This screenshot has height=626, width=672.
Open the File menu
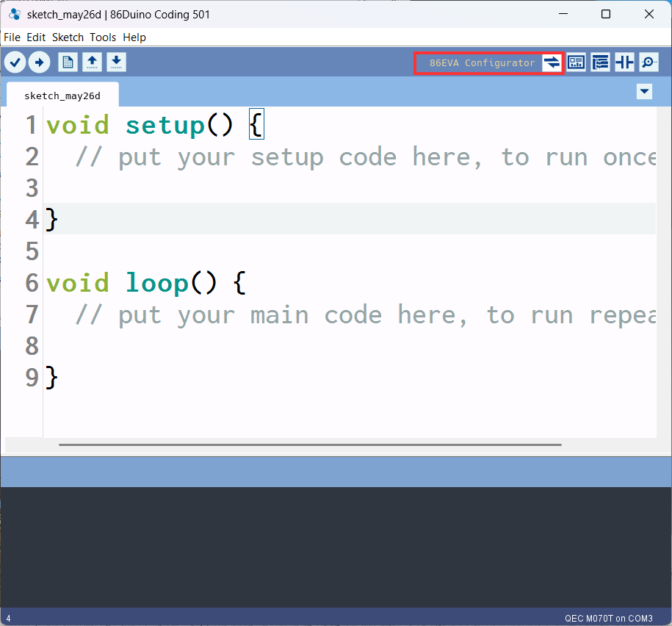click(x=12, y=37)
